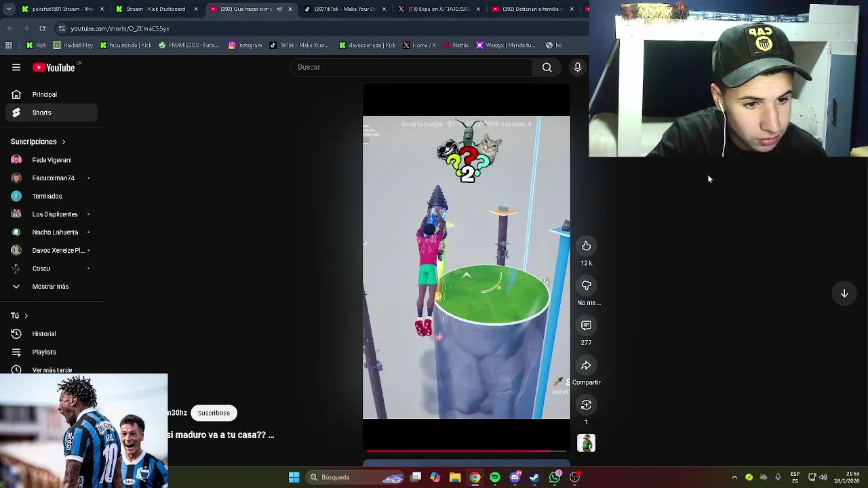The image size is (868, 488).
Task: Open the Windows Start menu
Action: 294,477
